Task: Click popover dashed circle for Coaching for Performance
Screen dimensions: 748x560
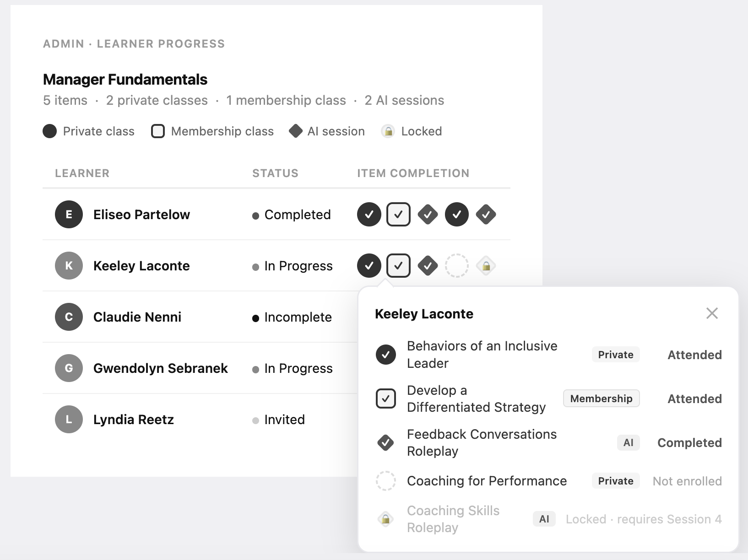Action: 386,481
